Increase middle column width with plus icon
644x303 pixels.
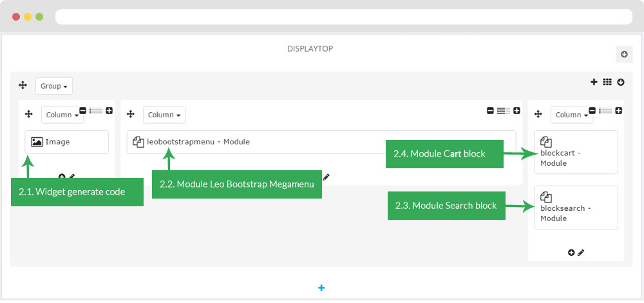(516, 111)
